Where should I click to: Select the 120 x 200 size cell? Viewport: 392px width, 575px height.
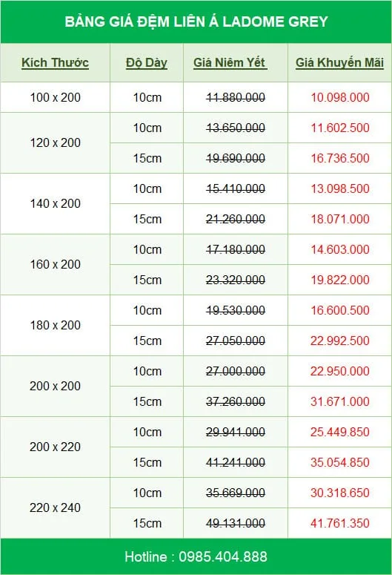click(x=55, y=142)
